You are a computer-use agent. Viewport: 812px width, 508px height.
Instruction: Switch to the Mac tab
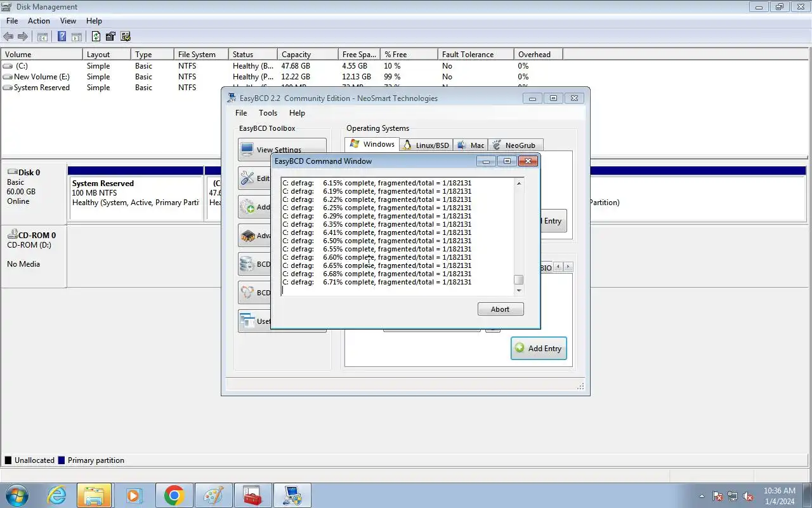tap(470, 145)
